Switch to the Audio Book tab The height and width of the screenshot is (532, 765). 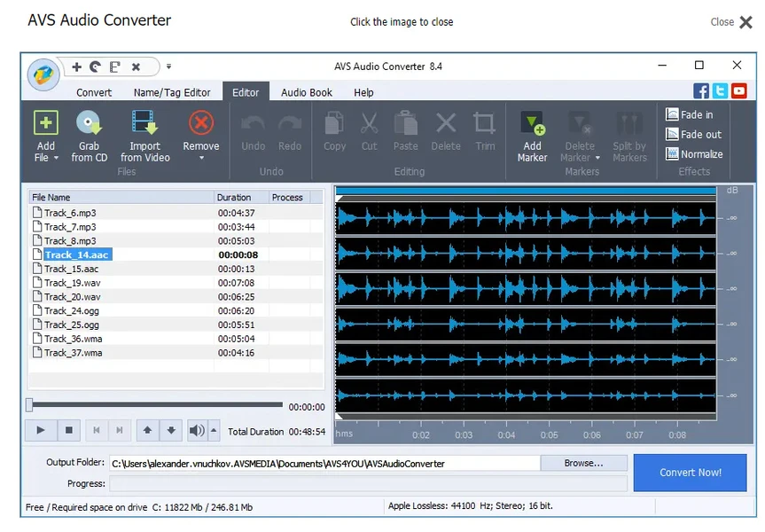(x=308, y=91)
